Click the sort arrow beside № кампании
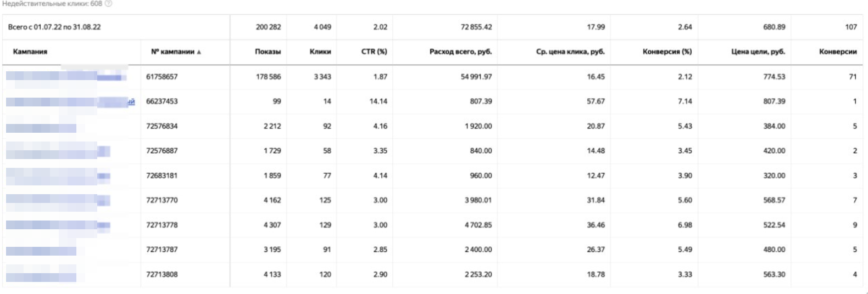This screenshot has height=294, width=868. pos(199,53)
